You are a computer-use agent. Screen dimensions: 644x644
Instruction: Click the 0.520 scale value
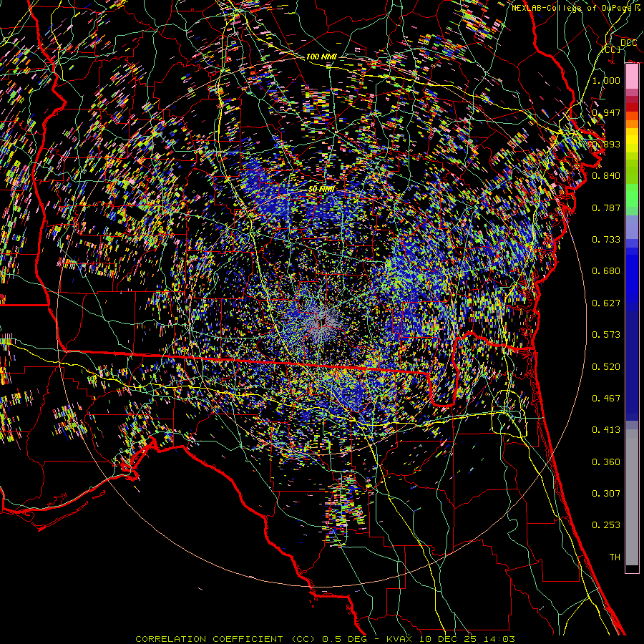tap(606, 367)
